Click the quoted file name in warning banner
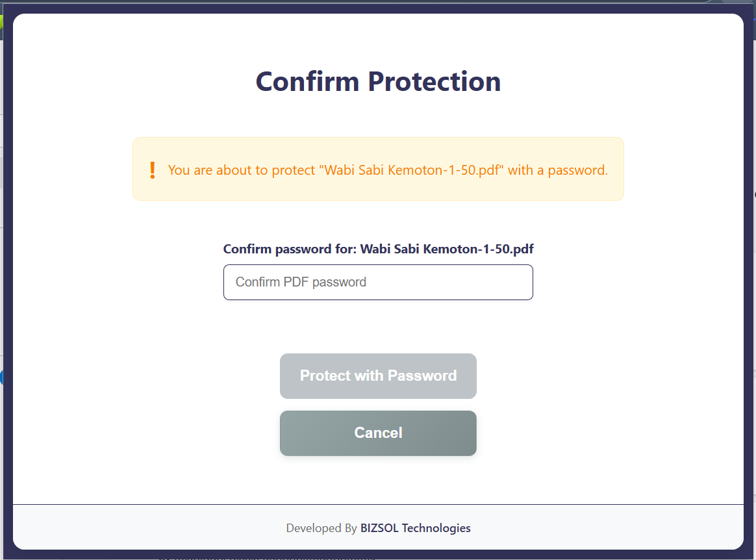Screen dimensions: 756x560 [414, 170]
